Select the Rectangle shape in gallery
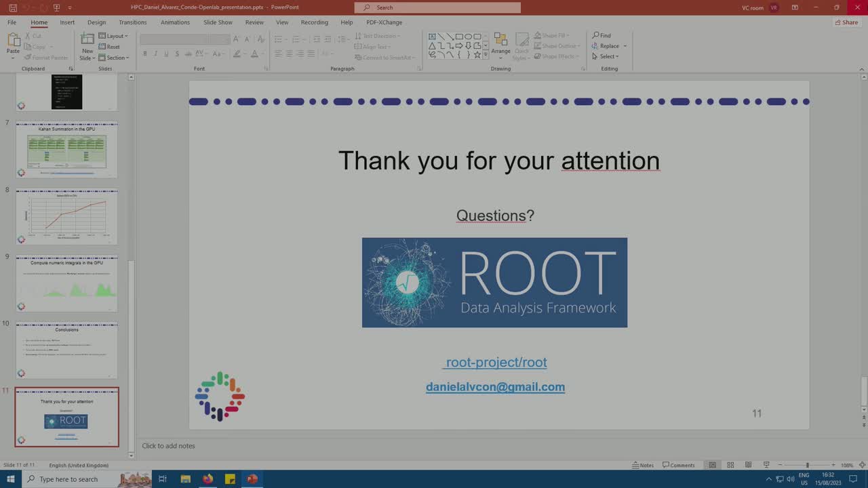The width and height of the screenshot is (868, 488). (459, 37)
